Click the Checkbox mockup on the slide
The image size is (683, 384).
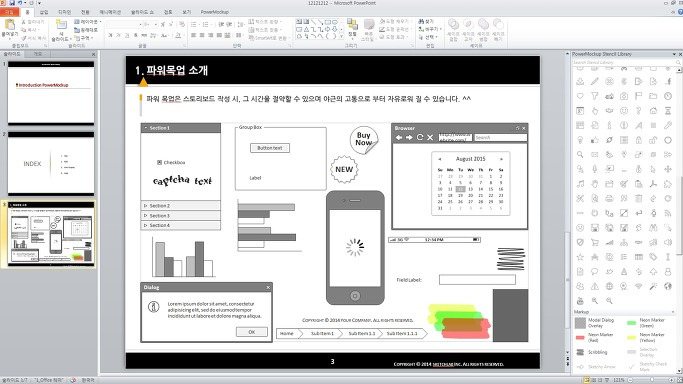click(171, 162)
